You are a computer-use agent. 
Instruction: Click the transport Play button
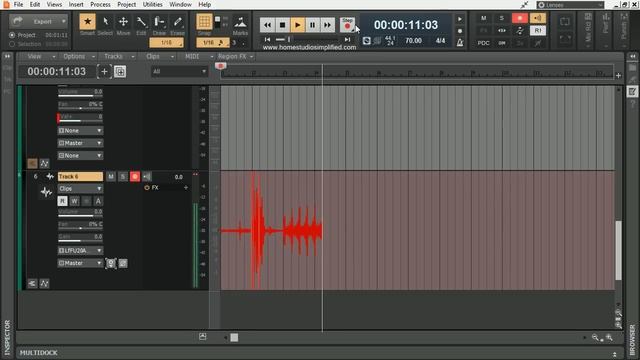(298, 25)
